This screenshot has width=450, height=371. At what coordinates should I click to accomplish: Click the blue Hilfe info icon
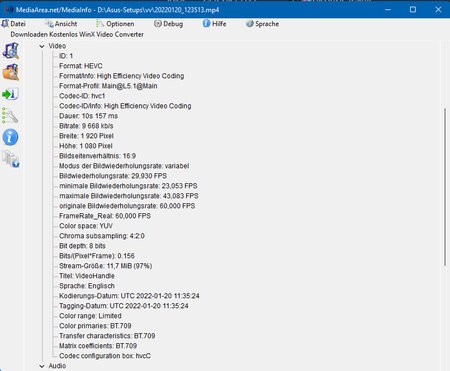click(206, 23)
